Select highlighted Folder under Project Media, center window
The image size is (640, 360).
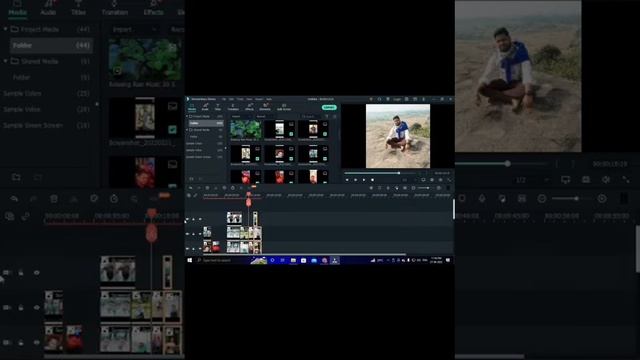click(207, 123)
